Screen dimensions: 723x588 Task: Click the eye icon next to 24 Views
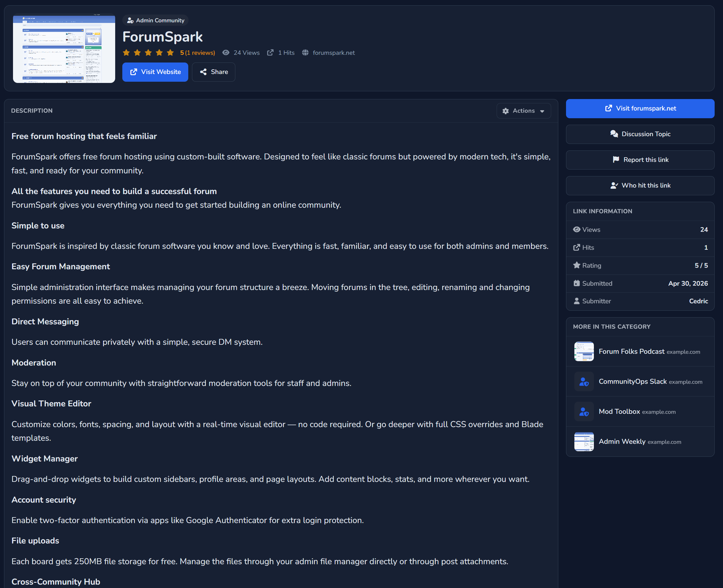click(226, 53)
